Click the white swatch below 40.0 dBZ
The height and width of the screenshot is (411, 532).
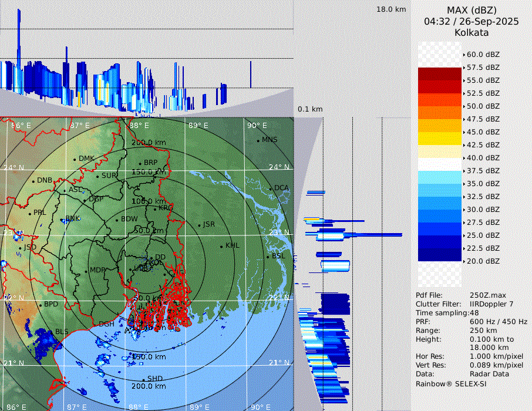[x=440, y=164]
